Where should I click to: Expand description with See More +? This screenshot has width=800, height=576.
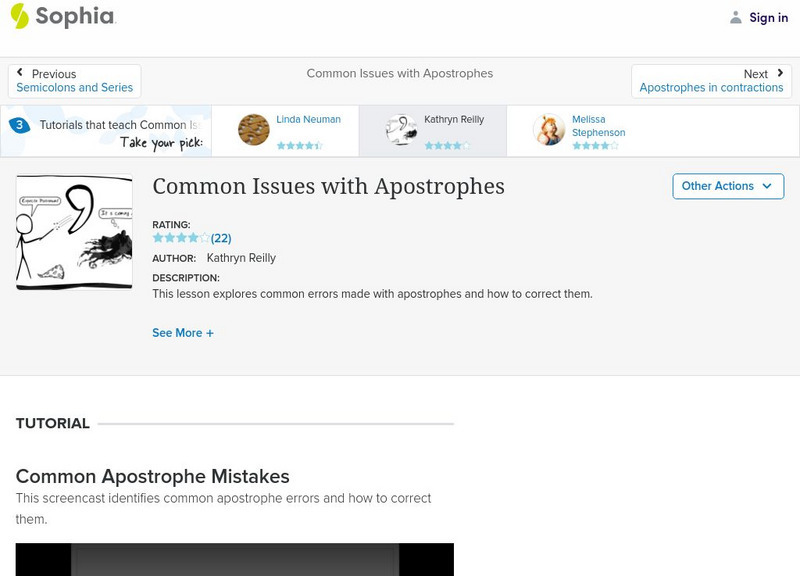coord(183,333)
